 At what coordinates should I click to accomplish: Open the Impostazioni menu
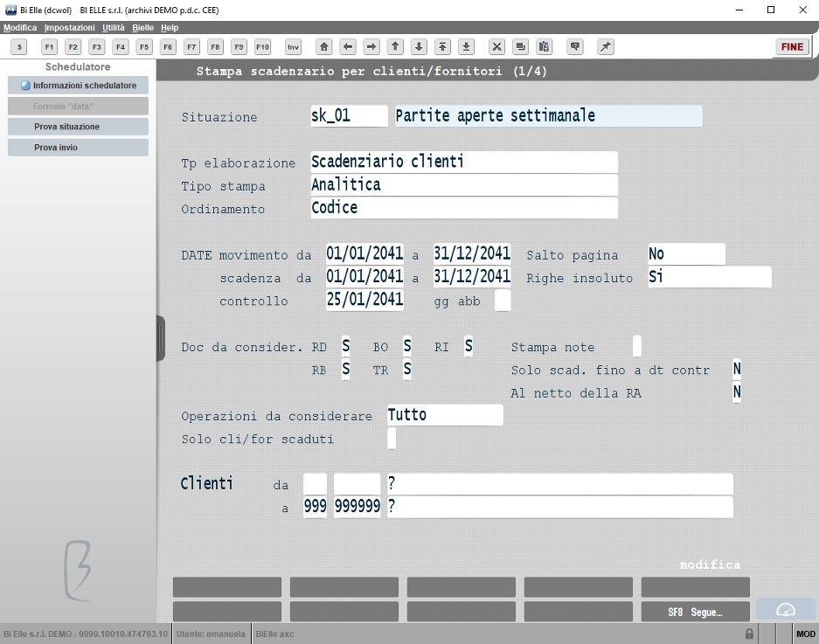click(x=69, y=28)
